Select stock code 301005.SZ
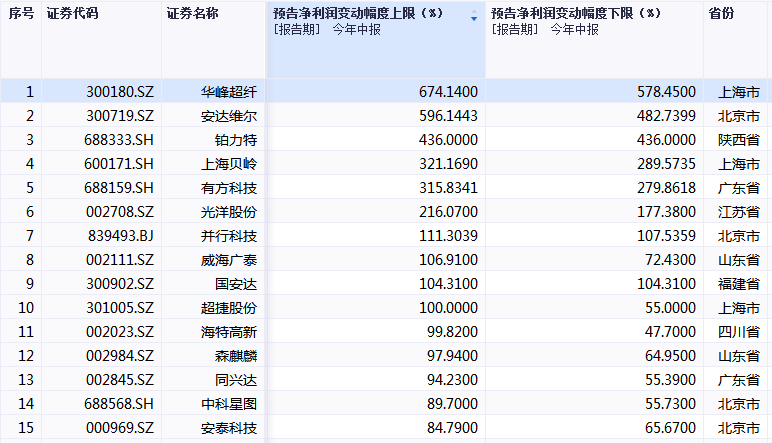Viewport: 772px width, 443px height. pos(120,308)
